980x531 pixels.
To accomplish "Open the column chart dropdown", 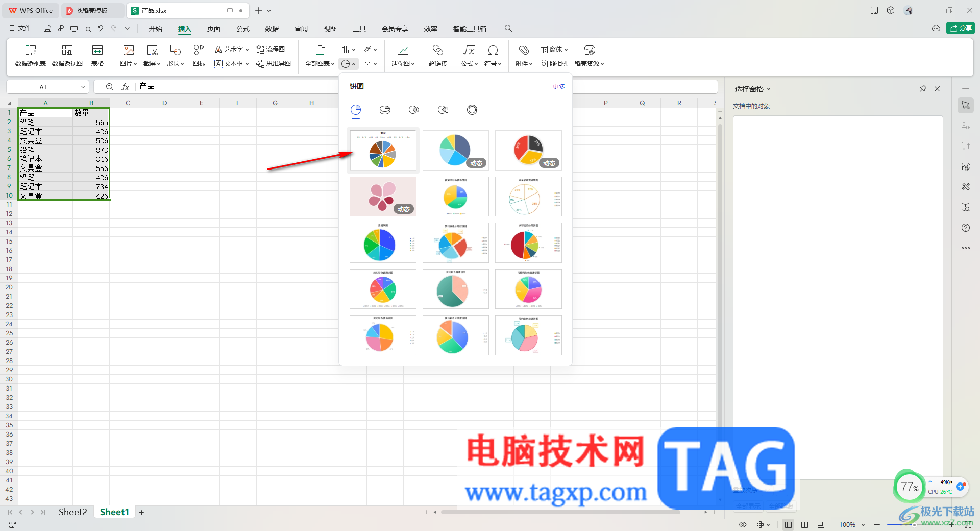I will point(349,50).
